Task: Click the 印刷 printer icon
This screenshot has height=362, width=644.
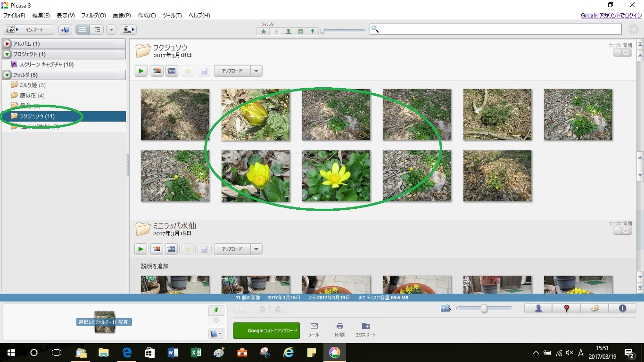Action: [x=339, y=326]
